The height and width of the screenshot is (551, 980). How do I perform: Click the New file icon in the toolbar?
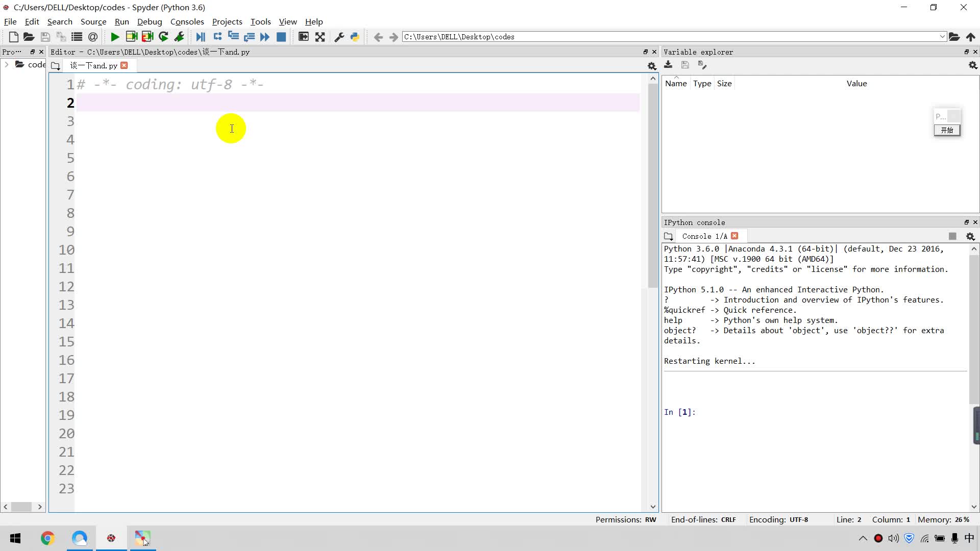14,37
